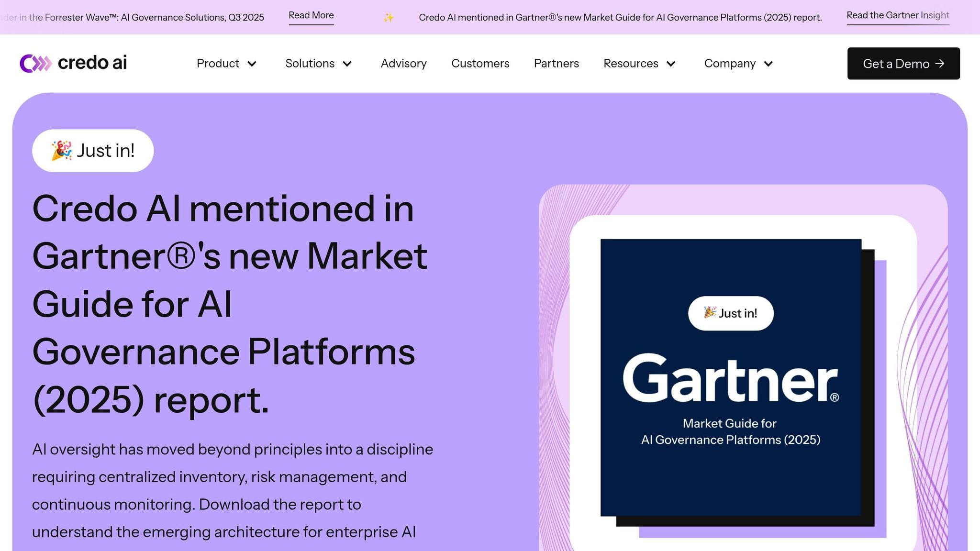Click the arrow icon on Get a Demo

point(940,64)
